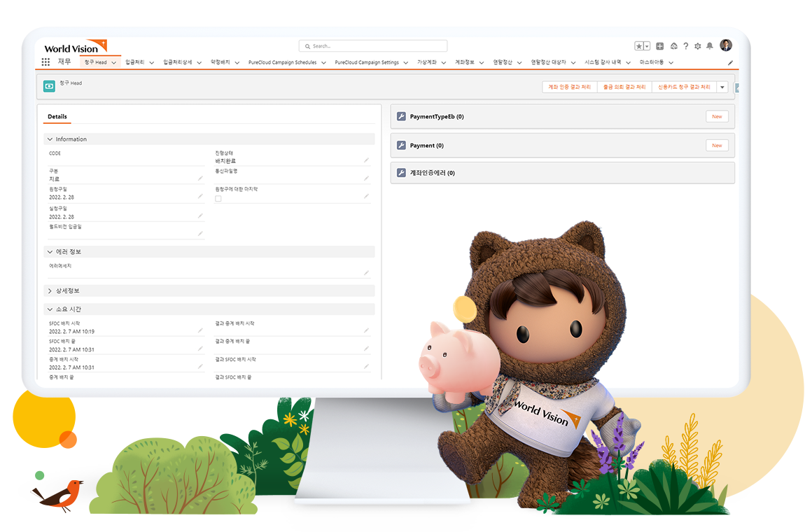
Task: Expand the 상세정보 section
Action: (50, 290)
